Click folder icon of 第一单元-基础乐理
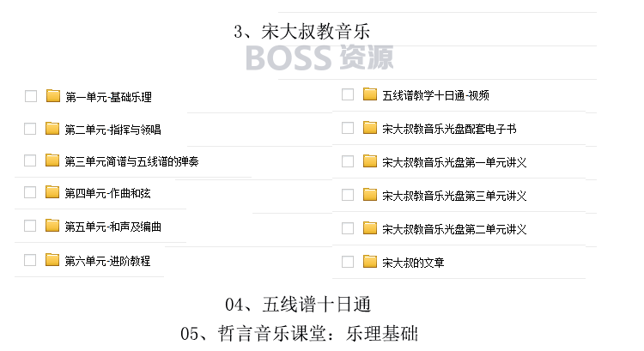644x351 pixels. (x=53, y=96)
